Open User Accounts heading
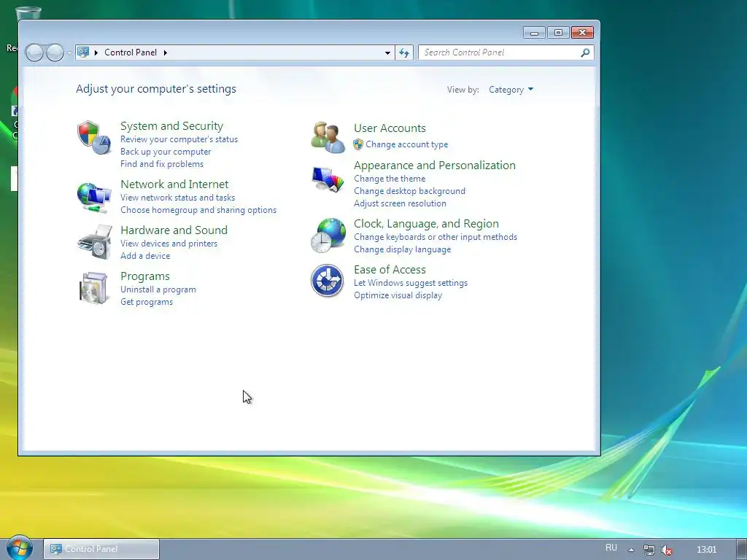 [390, 128]
